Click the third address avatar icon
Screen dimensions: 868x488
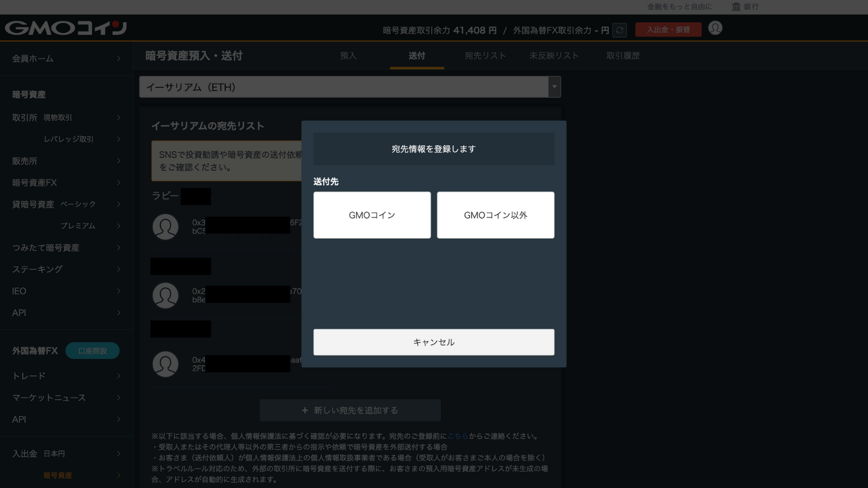(x=165, y=364)
